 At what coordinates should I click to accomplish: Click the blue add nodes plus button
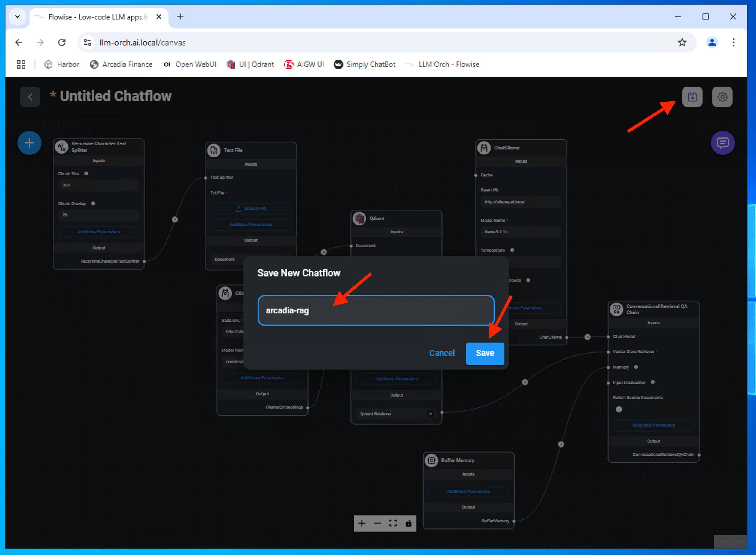(x=30, y=143)
